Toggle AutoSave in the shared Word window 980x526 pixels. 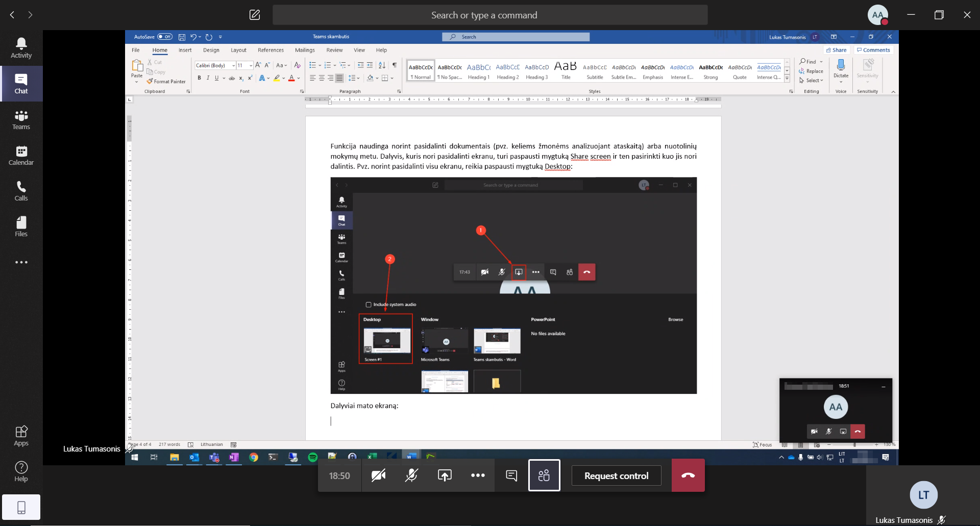(x=164, y=37)
